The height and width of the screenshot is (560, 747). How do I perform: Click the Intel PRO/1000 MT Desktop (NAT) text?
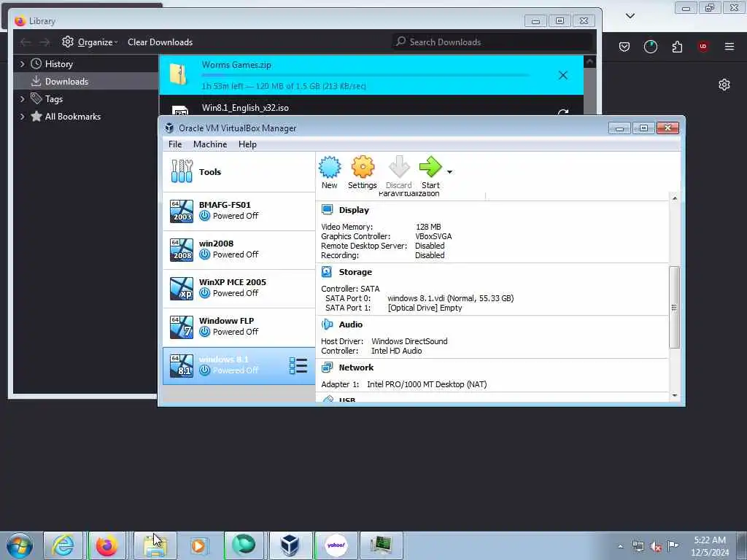coord(427,384)
